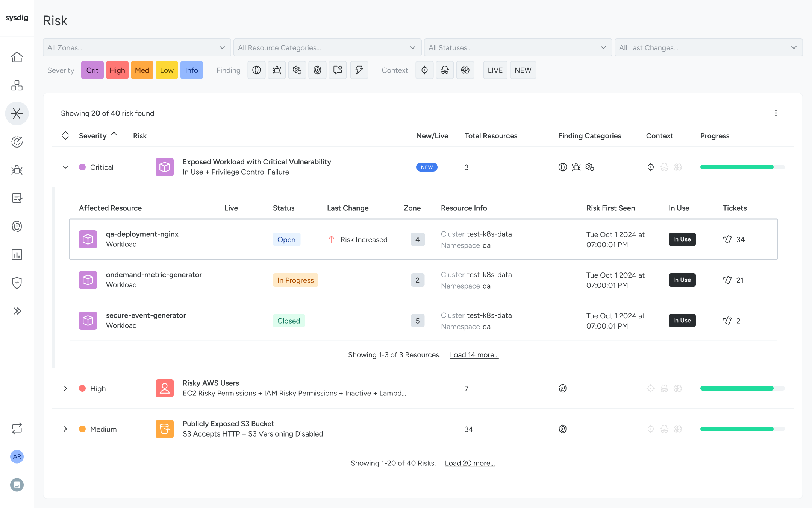812x508 pixels.
Task: Click the Load 20 more link
Action: pos(470,463)
